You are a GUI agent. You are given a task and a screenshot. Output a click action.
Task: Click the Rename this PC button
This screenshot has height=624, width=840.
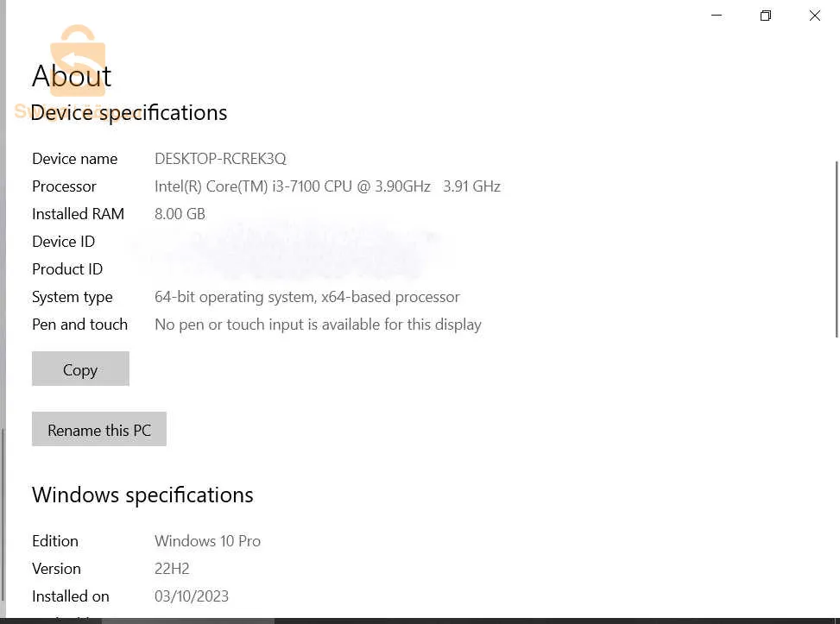(99, 430)
